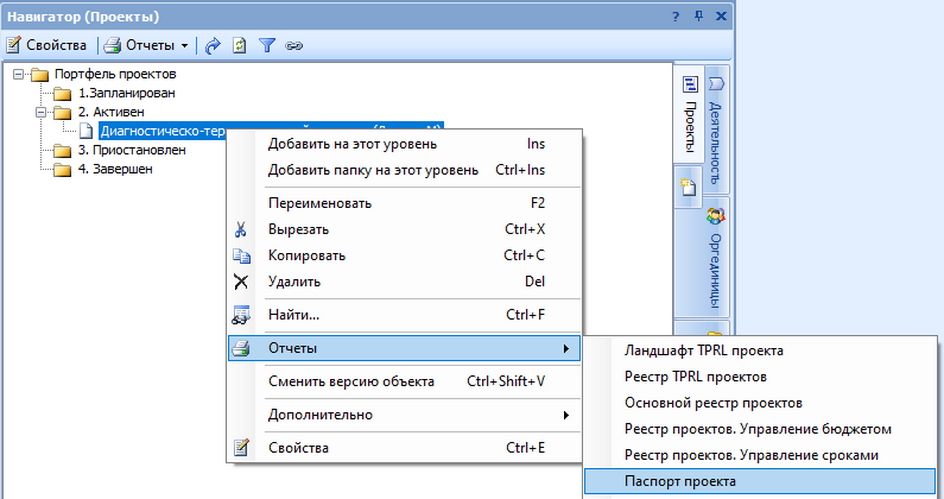Click the chain link toolbar icon

click(x=294, y=45)
